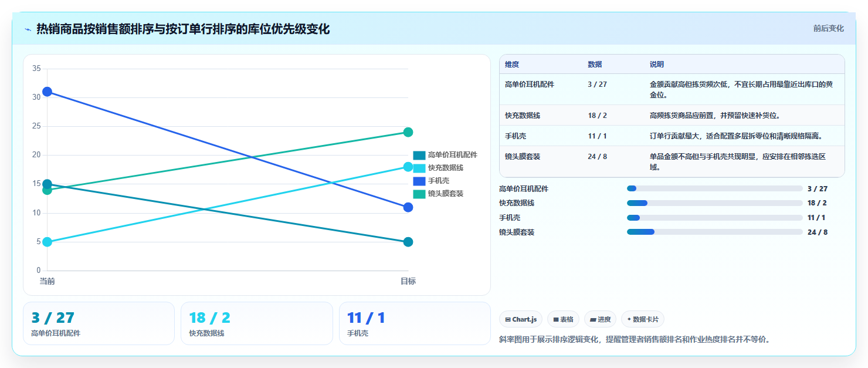Click the 进度 tag chip

pyautogui.click(x=600, y=319)
